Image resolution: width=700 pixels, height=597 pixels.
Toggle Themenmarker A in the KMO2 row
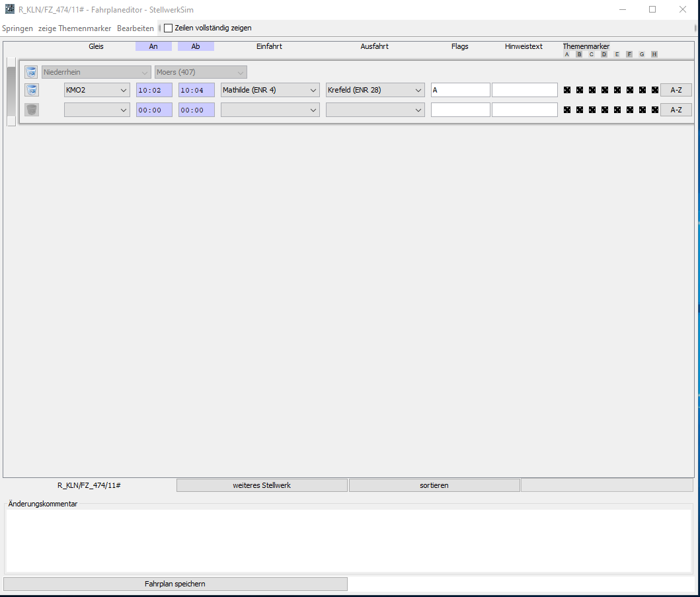(x=567, y=90)
